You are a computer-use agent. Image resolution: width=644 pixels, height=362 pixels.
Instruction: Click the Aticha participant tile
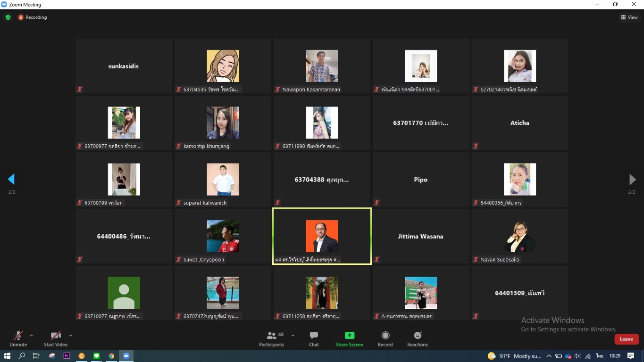click(x=520, y=123)
